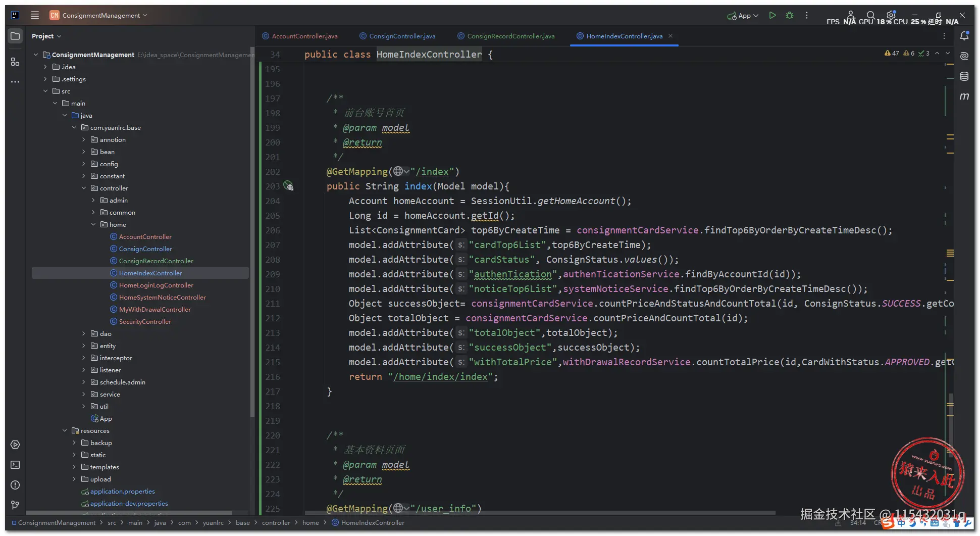Click the "/home/index/index" return path link
This screenshot has height=536, width=980.
[x=441, y=376]
